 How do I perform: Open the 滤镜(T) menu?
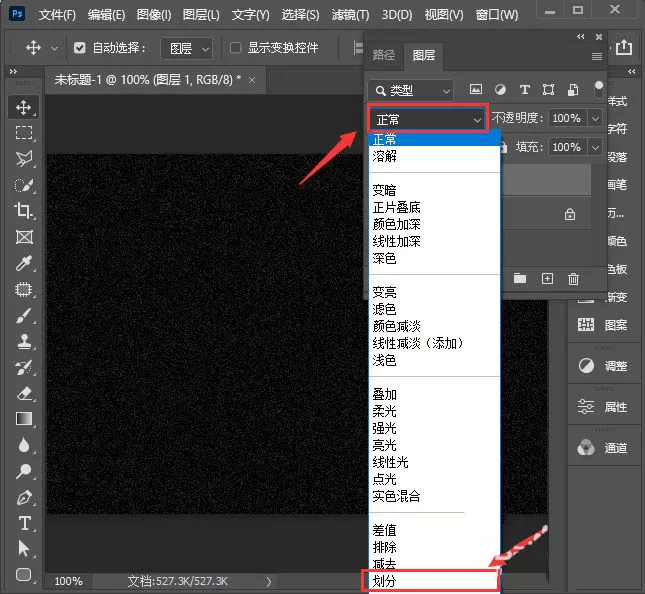pyautogui.click(x=350, y=15)
